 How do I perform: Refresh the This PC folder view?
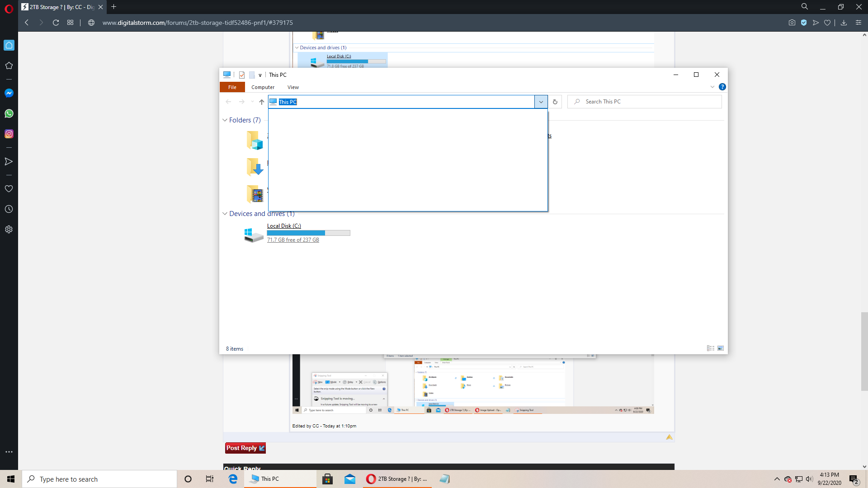(x=555, y=102)
